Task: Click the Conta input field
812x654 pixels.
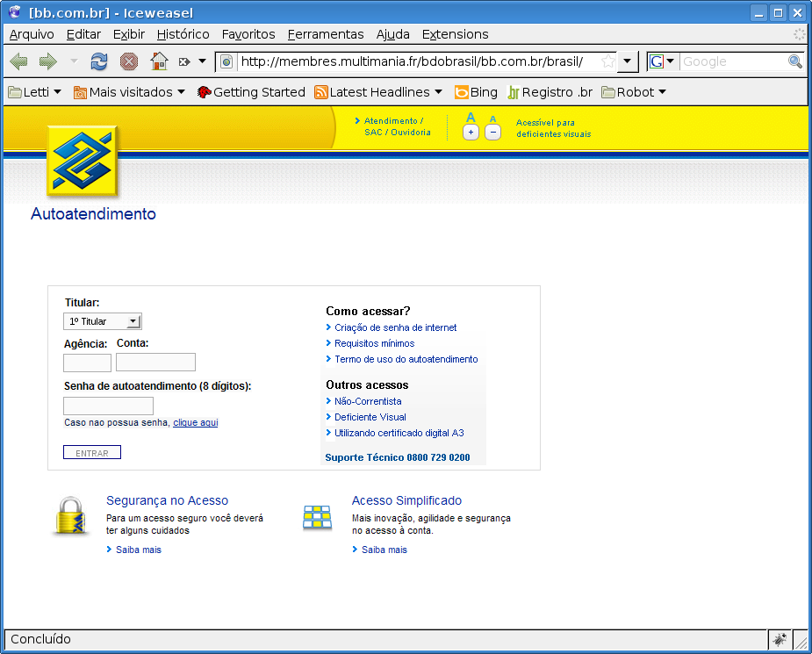Action: coord(155,363)
